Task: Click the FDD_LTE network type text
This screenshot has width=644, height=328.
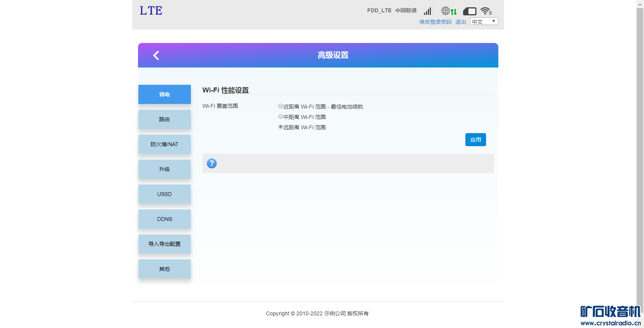Action: tap(379, 10)
